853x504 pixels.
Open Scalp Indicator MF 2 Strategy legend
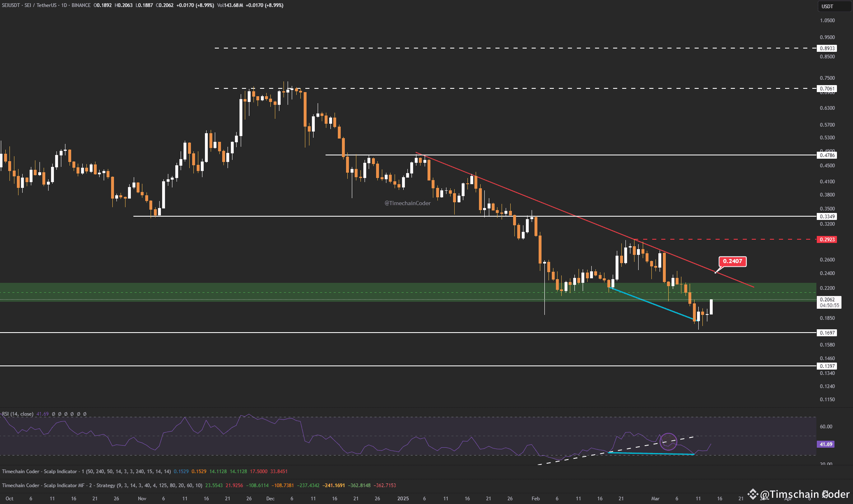point(102,486)
